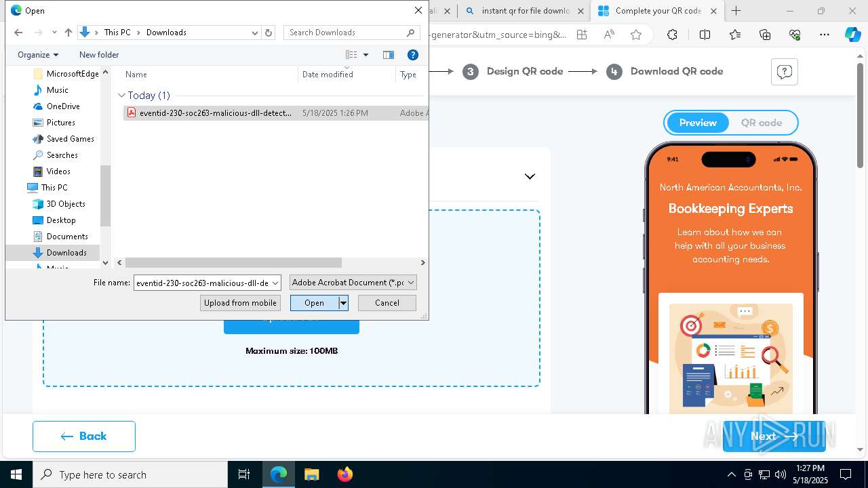This screenshot has height=488, width=868.
Task: Open volume control in system tray
Action: (781, 474)
